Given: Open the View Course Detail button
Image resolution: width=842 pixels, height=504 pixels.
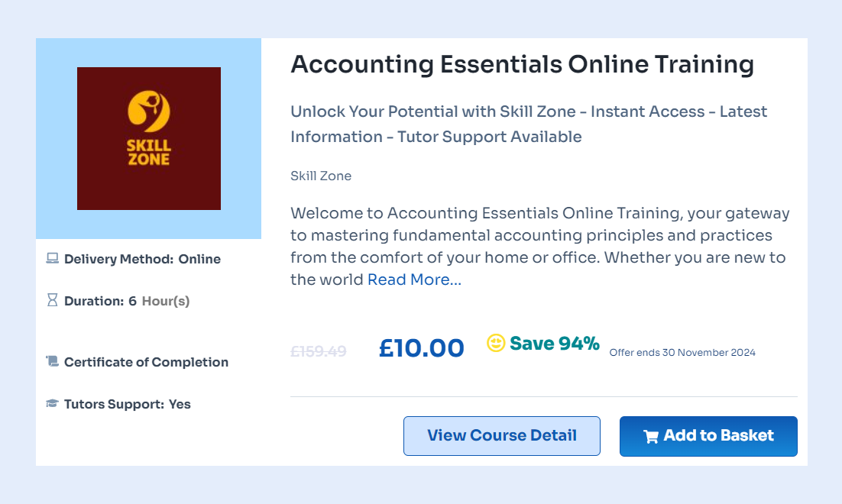Looking at the screenshot, I should coord(501,436).
